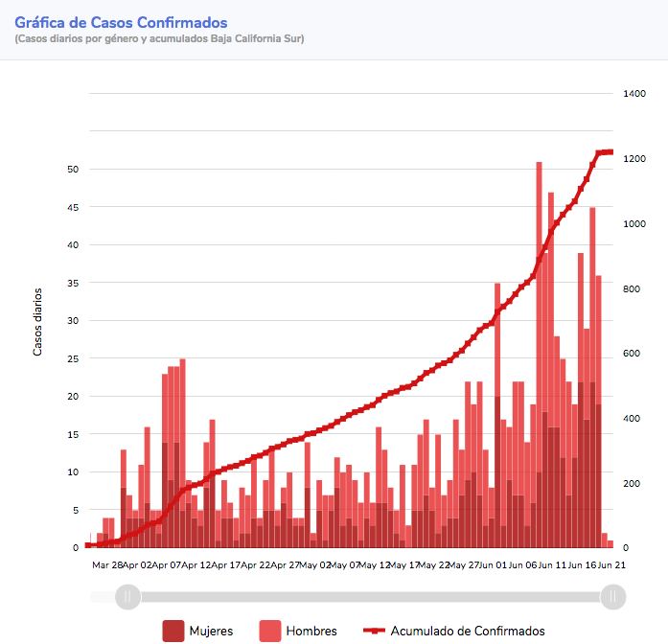Click the May 17 date label
The height and width of the screenshot is (644, 668).
[x=404, y=565]
